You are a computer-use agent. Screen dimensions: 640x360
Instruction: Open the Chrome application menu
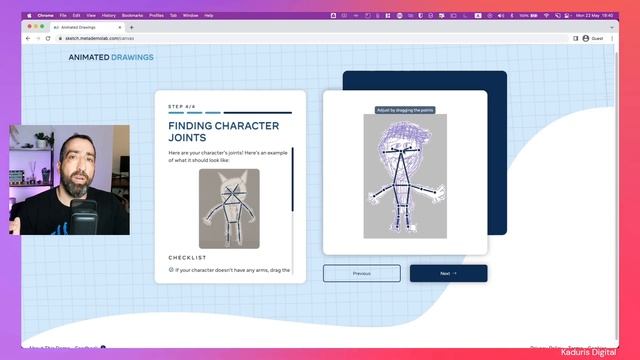click(x=45, y=16)
